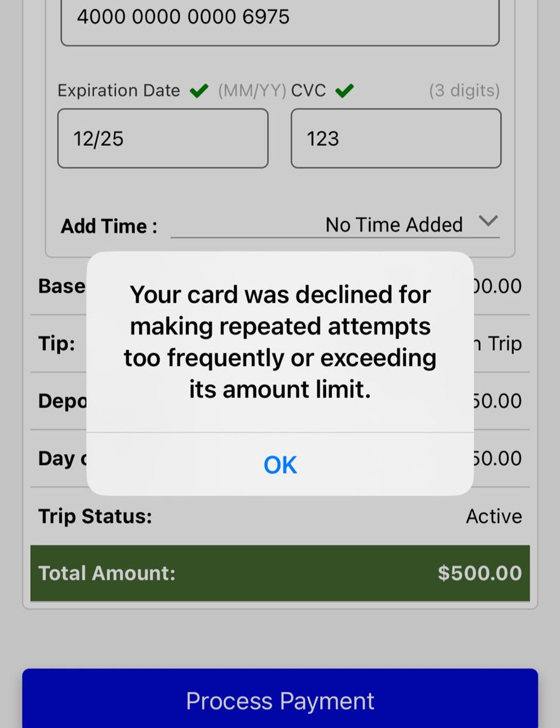Tap the green checkmark beside Expiration Date
The image size is (560, 728).
click(199, 90)
